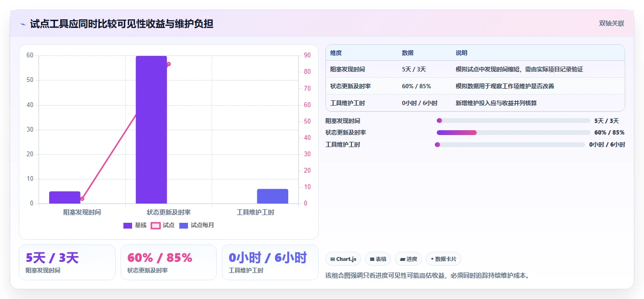Toggle the 试点 legend entry
This screenshot has width=644, height=299.
pyautogui.click(x=163, y=225)
